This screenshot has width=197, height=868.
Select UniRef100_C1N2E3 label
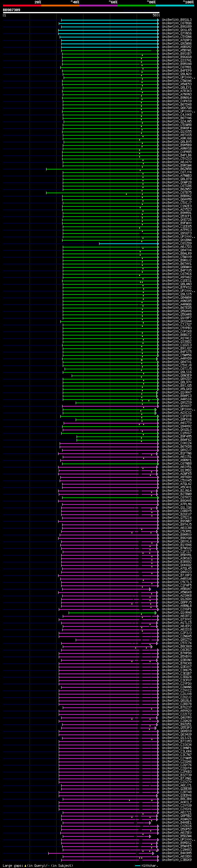(x=177, y=206)
